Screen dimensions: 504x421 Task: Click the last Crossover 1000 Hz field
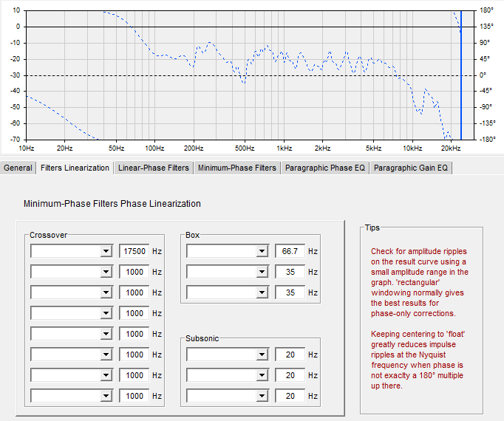(x=134, y=396)
